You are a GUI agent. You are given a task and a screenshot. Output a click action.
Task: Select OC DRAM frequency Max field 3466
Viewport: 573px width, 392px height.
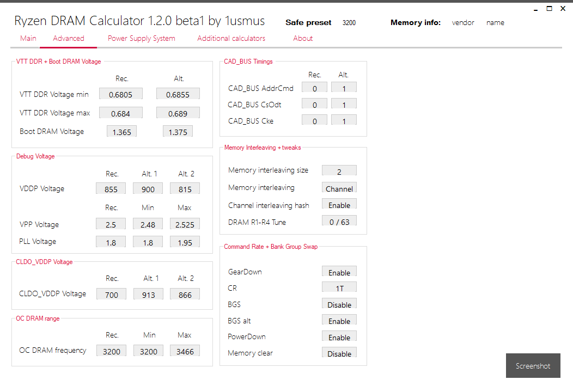coord(185,351)
